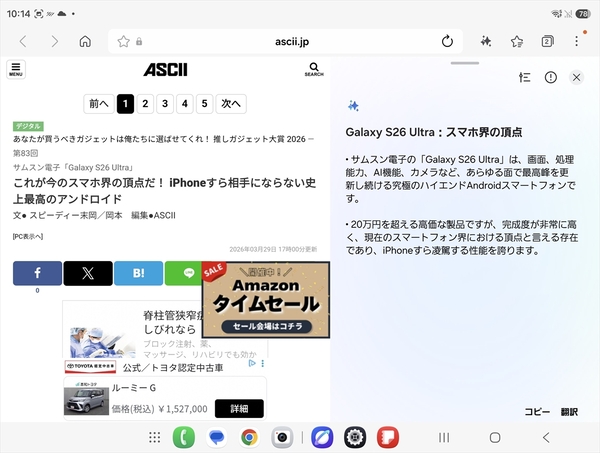Reload the current page
600x453 pixels.
coord(447,41)
